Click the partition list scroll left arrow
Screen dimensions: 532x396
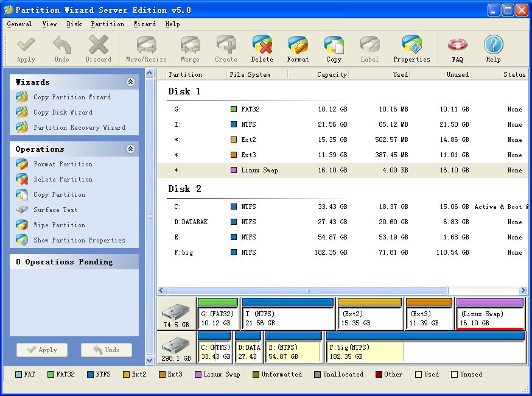(161, 291)
